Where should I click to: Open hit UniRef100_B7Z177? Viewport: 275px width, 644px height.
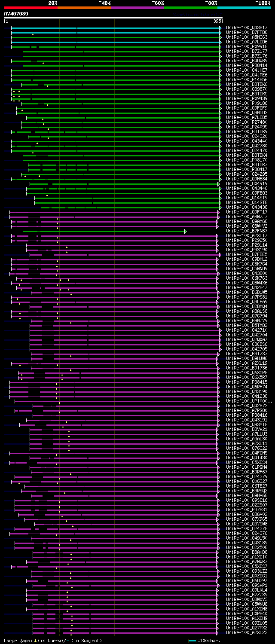click(x=247, y=52)
